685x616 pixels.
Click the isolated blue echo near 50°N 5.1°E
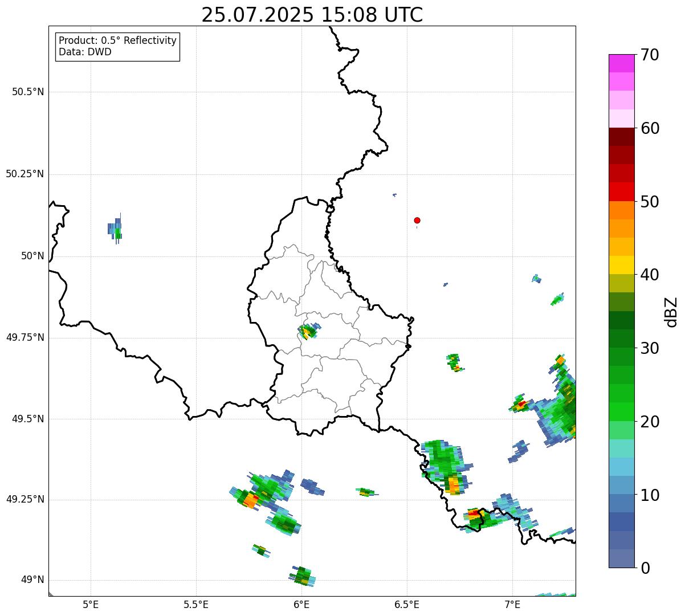pyautogui.click(x=115, y=229)
